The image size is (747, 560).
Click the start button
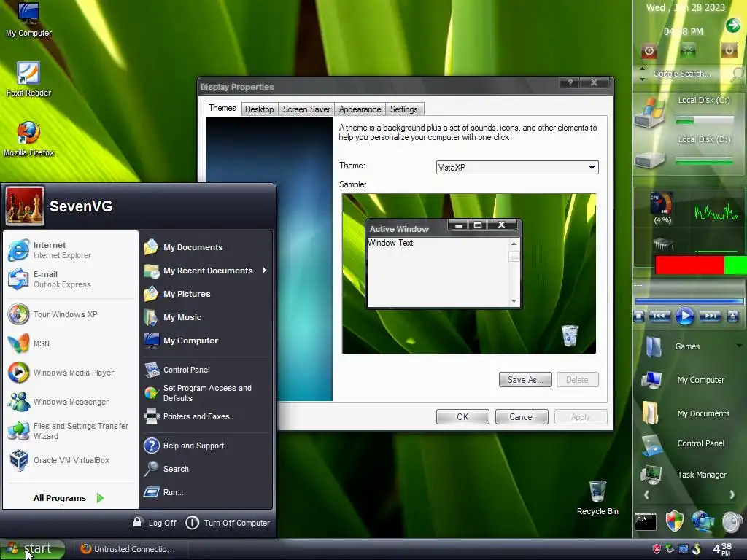pyautogui.click(x=32, y=549)
